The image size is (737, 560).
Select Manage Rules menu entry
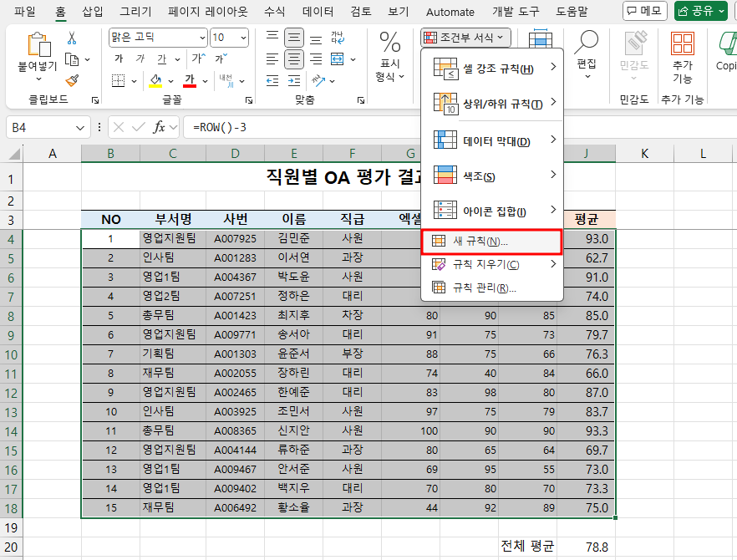(492, 288)
